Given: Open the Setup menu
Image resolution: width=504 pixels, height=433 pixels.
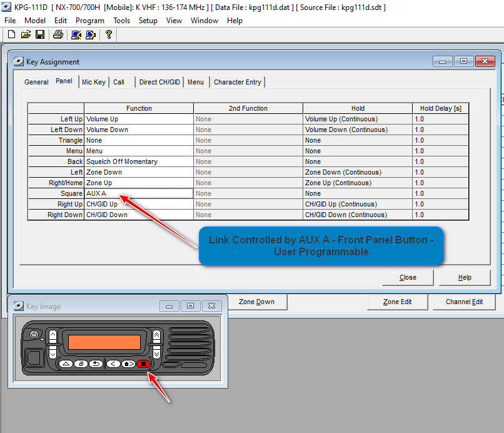Looking at the screenshot, I should pyautogui.click(x=148, y=20).
